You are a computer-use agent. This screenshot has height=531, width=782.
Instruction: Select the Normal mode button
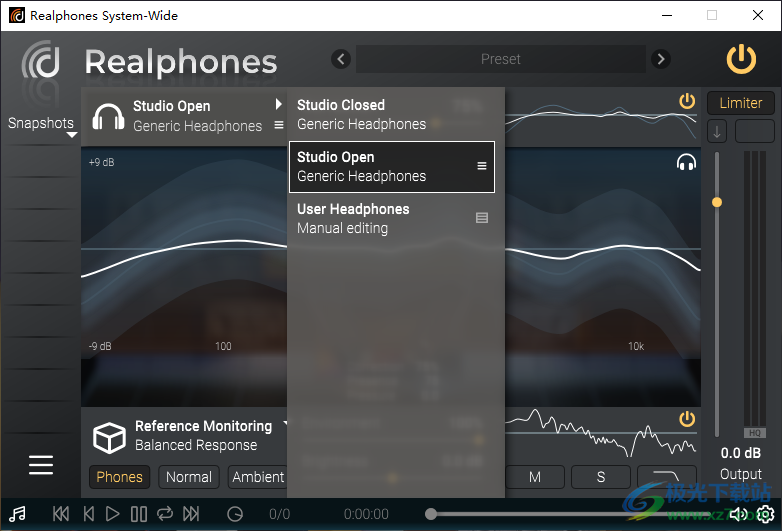pos(189,477)
